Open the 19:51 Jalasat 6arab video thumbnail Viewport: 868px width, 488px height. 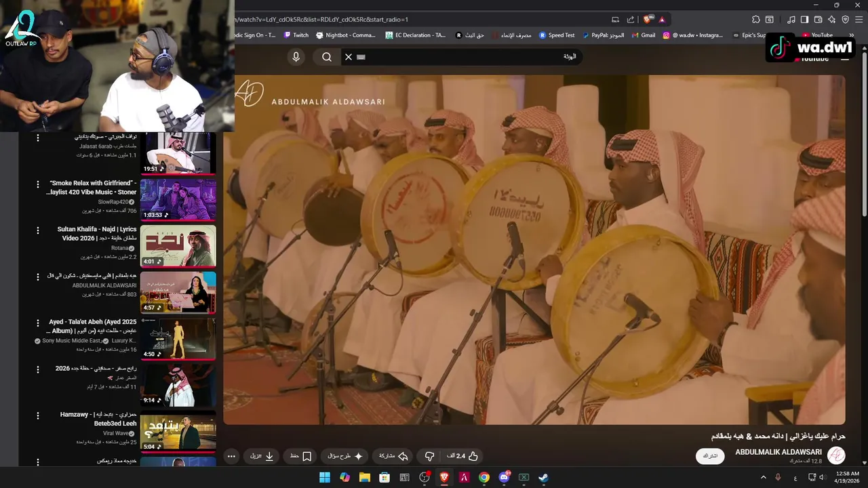click(x=178, y=153)
